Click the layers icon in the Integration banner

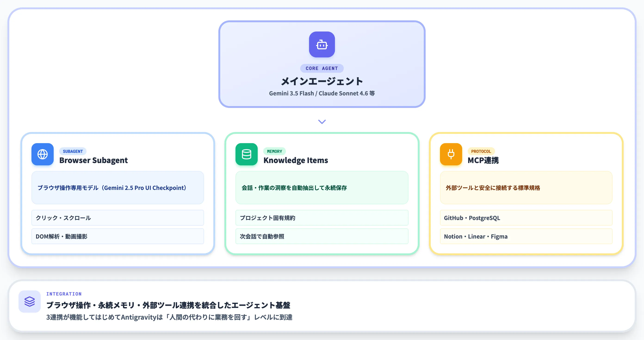pyautogui.click(x=30, y=302)
